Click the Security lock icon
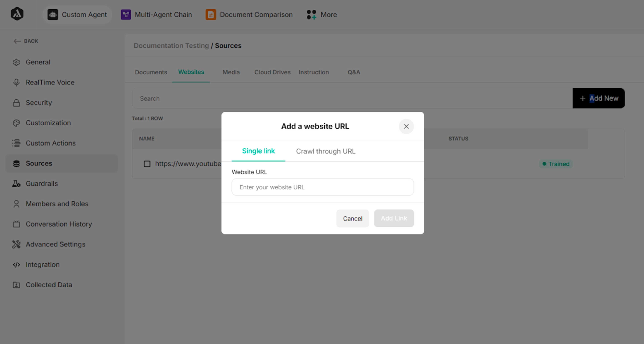 (x=16, y=103)
